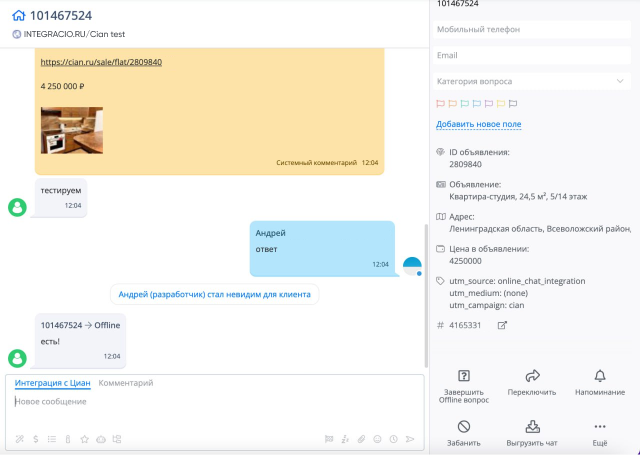Click the send message arrow icon

coord(409,439)
